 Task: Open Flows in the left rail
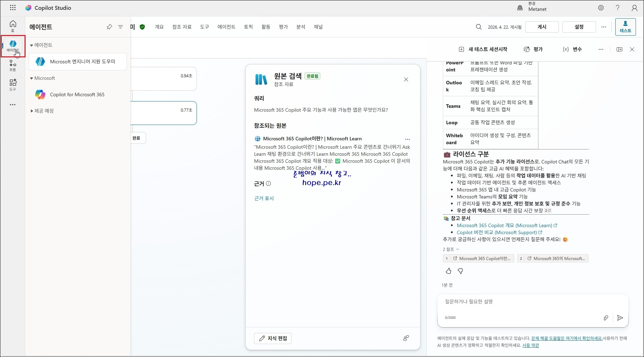[x=13, y=65]
